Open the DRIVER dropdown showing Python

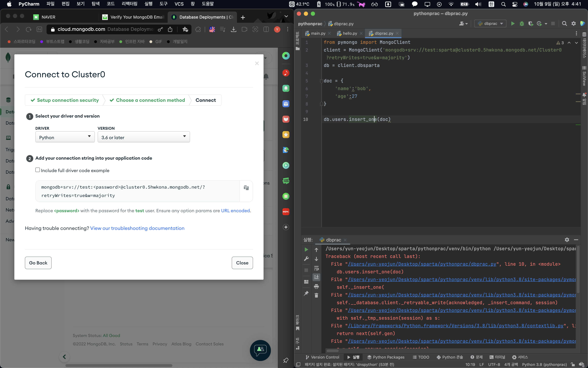tap(65, 137)
